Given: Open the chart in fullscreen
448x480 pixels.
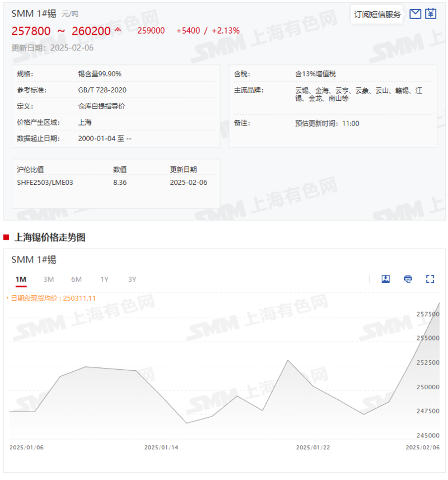Looking at the screenshot, I should (430, 279).
